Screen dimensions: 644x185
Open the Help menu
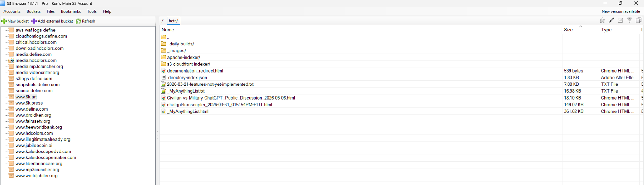(x=107, y=11)
